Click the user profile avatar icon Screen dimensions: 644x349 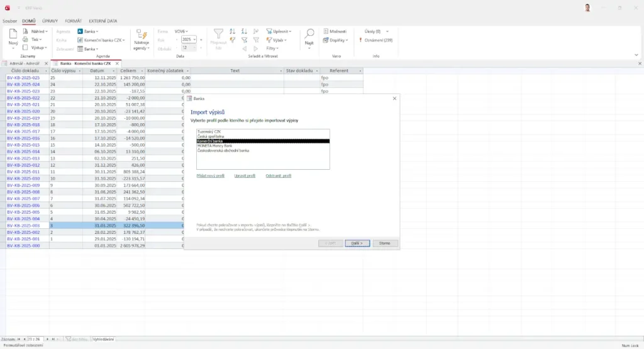click(x=587, y=8)
